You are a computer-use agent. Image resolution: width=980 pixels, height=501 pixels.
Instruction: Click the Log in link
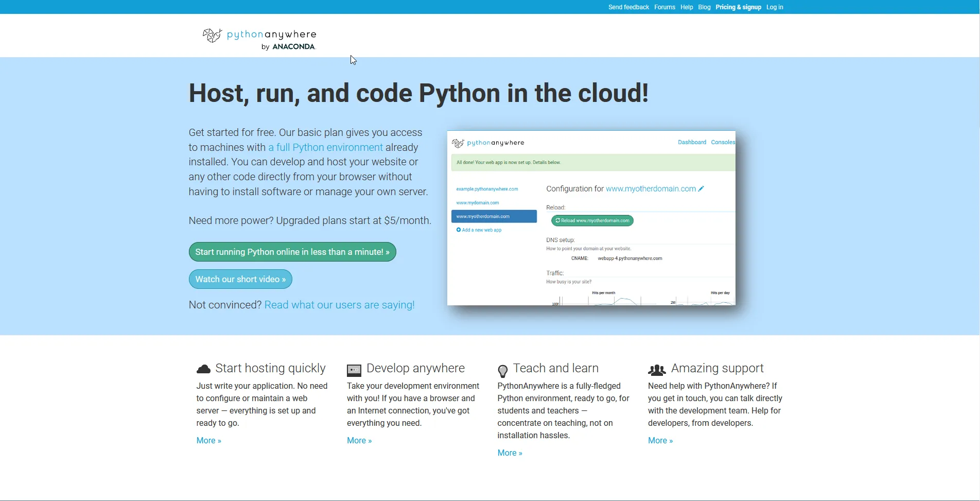(774, 7)
